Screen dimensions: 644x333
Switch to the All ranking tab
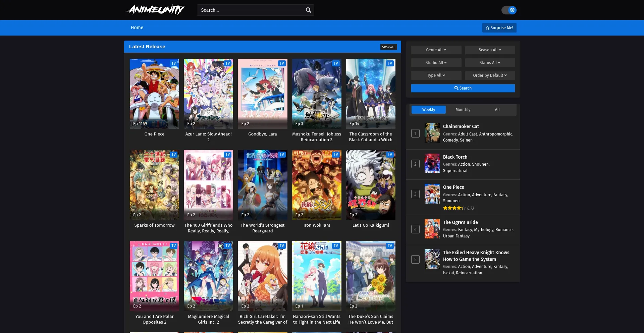coord(497,110)
